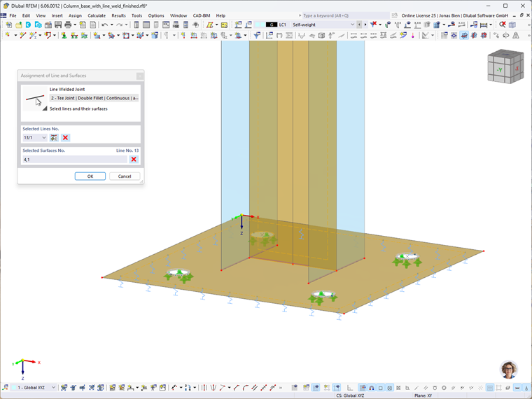Screen dimensions: 532x399
Task: Click the dimension line measuring icon
Action: [x=484, y=24]
